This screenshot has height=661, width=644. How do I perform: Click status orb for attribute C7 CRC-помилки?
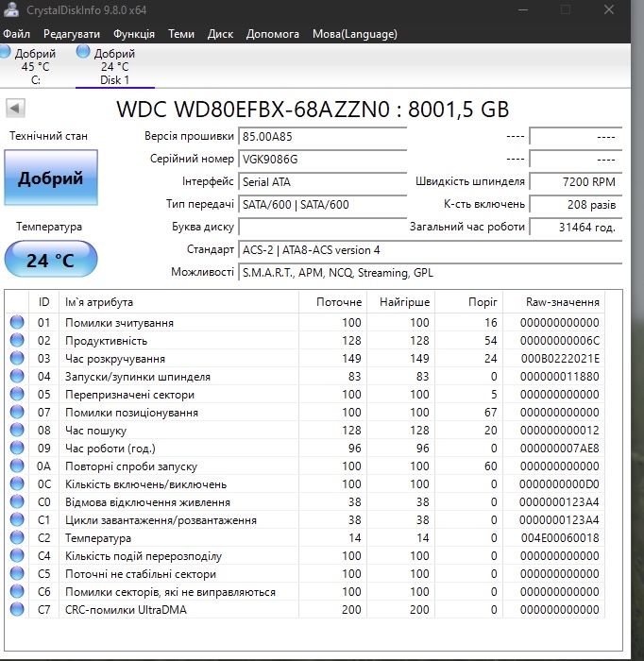(x=17, y=609)
